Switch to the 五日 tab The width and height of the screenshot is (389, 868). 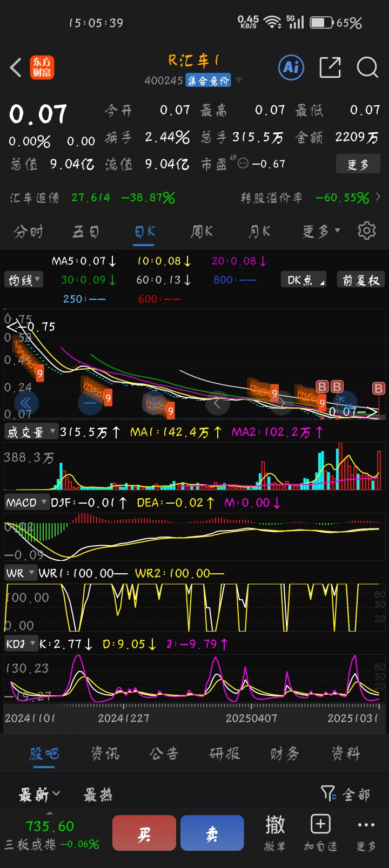pyautogui.click(x=85, y=232)
